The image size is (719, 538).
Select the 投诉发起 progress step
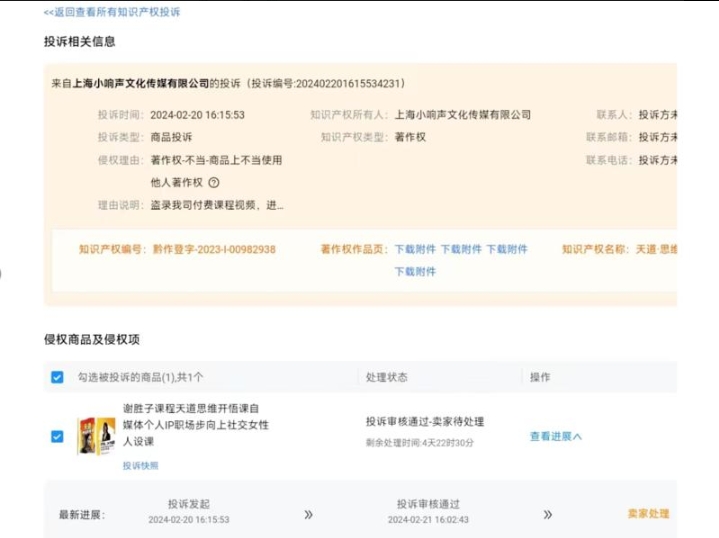(188, 505)
